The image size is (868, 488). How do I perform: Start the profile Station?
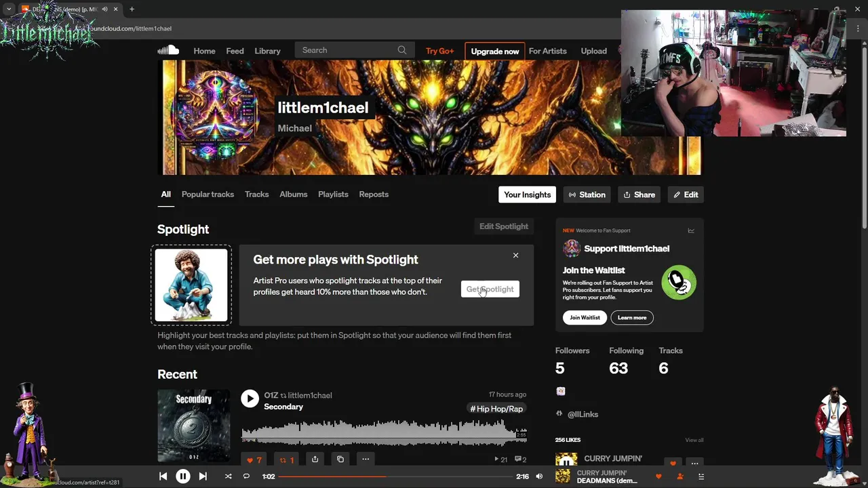587,195
